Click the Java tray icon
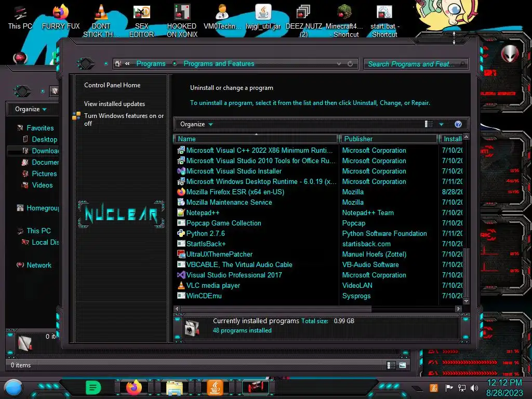 (x=433, y=388)
